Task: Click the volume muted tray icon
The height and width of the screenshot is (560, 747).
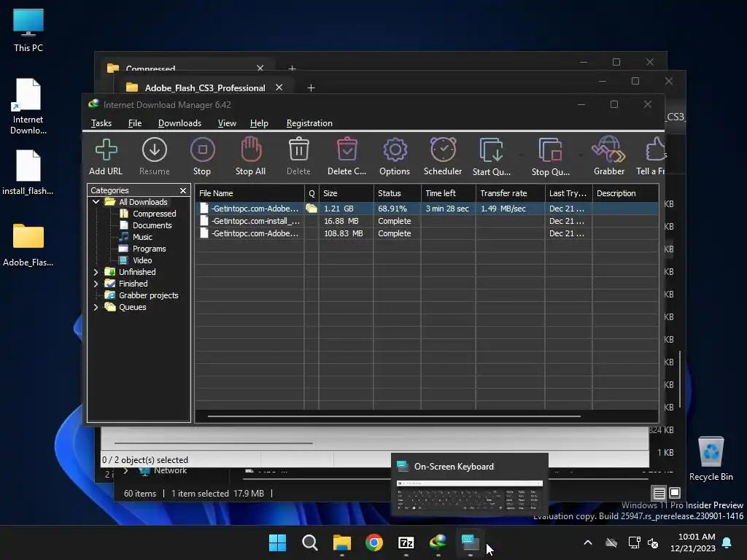Action: 653,542
